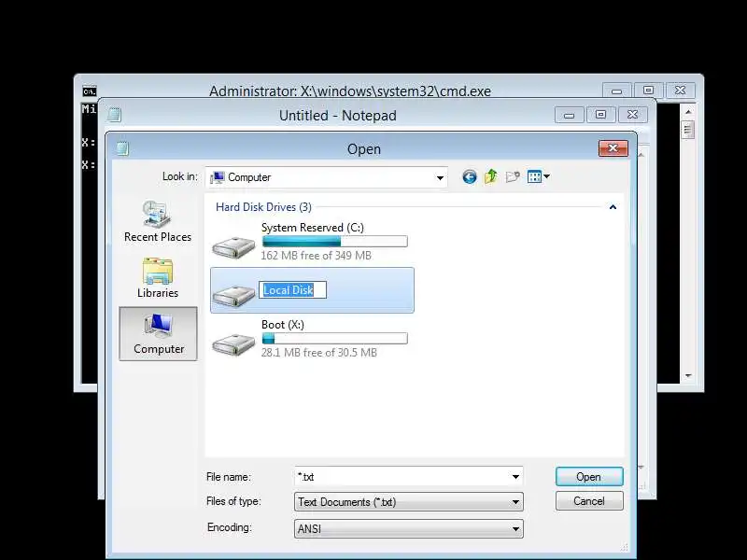Viewport: 747px width, 560px height.
Task: Close the Open dialog
Action: pyautogui.click(x=613, y=148)
